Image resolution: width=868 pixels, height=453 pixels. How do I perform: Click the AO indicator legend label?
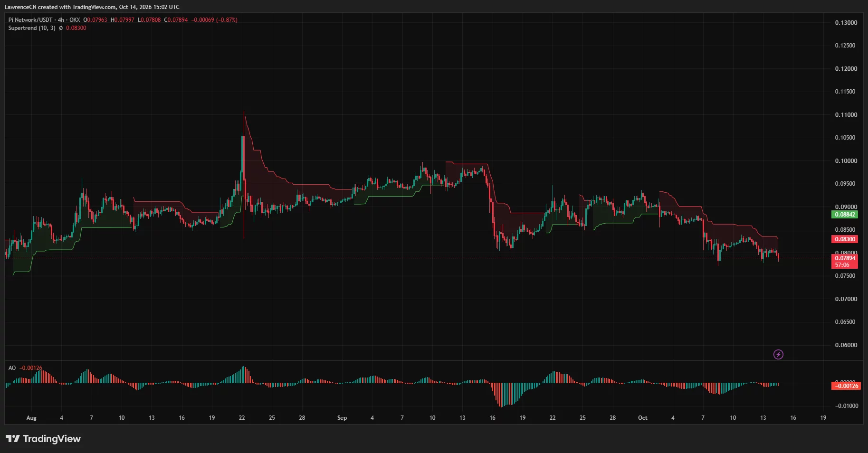[x=12, y=368]
